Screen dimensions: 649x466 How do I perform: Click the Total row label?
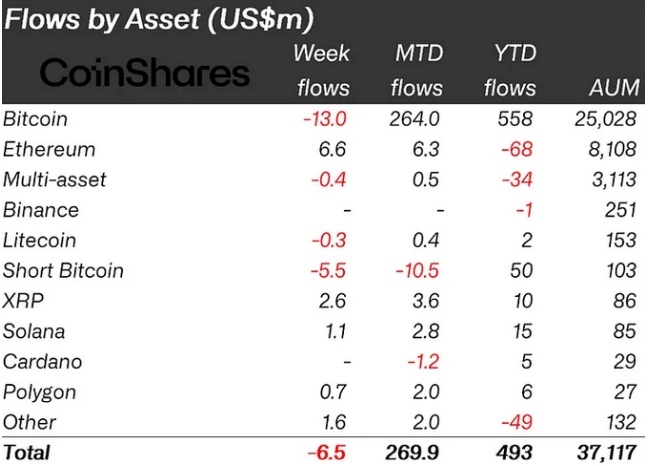[x=26, y=452]
